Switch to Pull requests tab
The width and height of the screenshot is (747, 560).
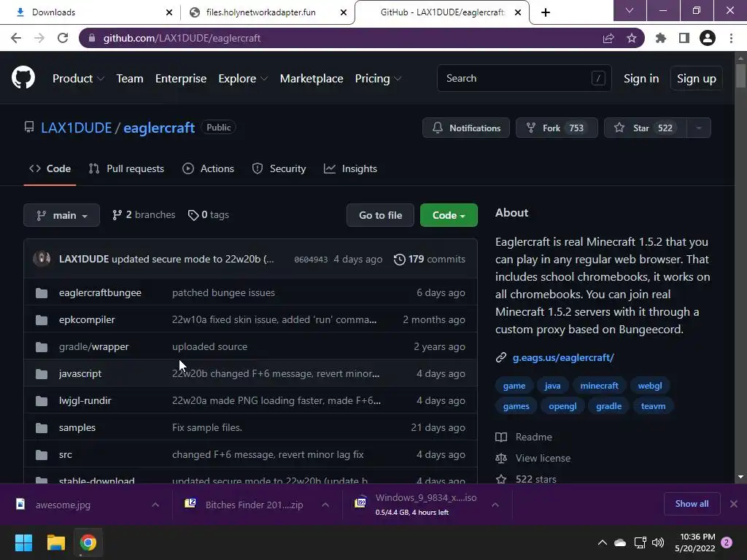(126, 168)
